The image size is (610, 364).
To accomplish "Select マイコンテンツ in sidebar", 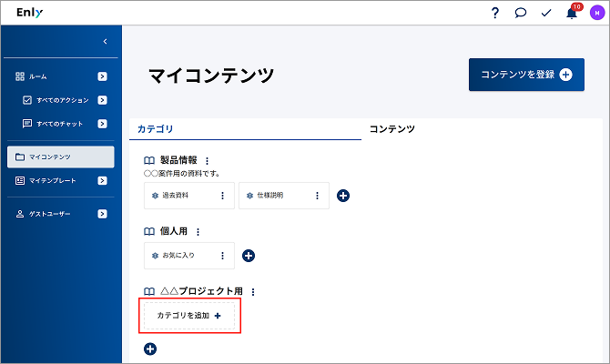I will [x=61, y=157].
